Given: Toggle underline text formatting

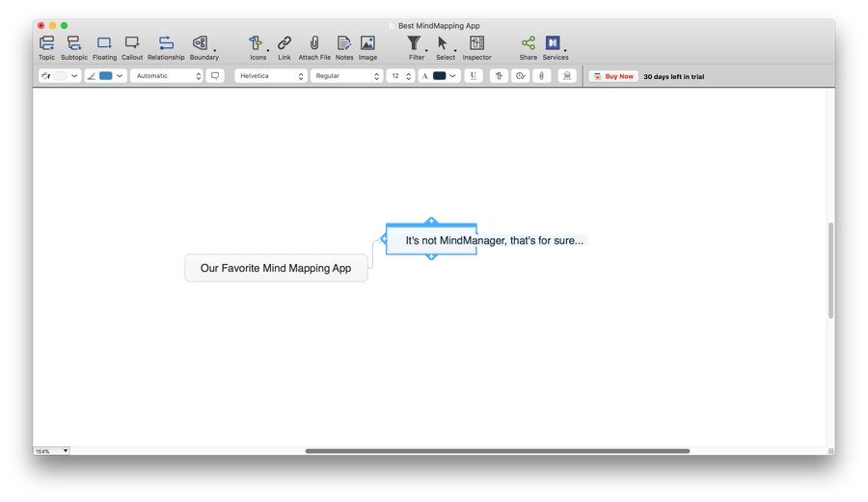Looking at the screenshot, I should (473, 76).
